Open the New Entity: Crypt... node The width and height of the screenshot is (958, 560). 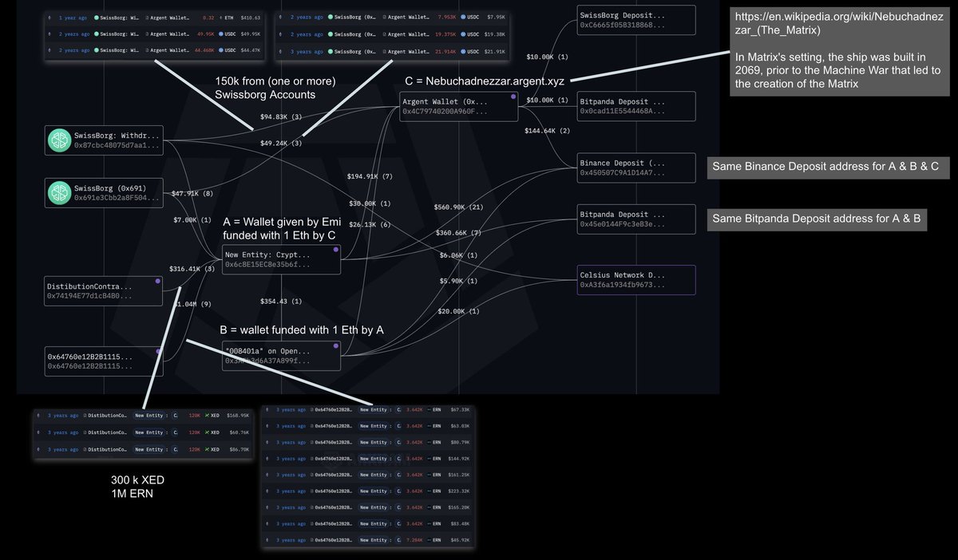tap(281, 259)
